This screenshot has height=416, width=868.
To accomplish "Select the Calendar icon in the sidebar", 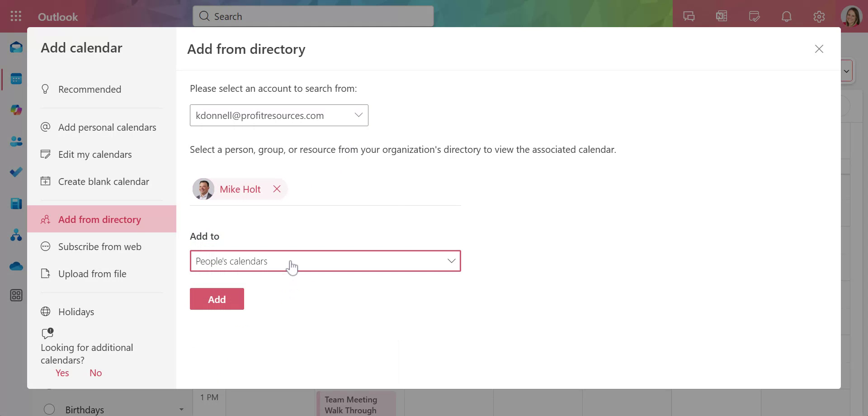I will [16, 79].
